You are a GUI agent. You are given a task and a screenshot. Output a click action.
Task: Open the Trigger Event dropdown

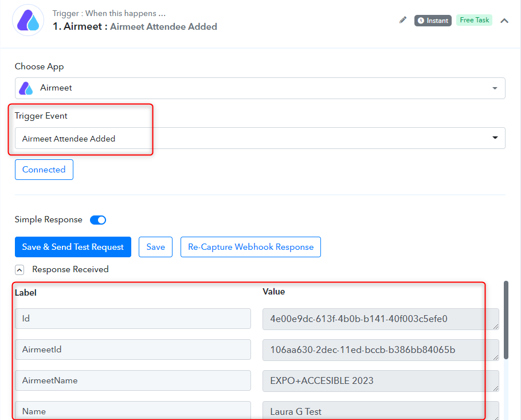tap(260, 138)
